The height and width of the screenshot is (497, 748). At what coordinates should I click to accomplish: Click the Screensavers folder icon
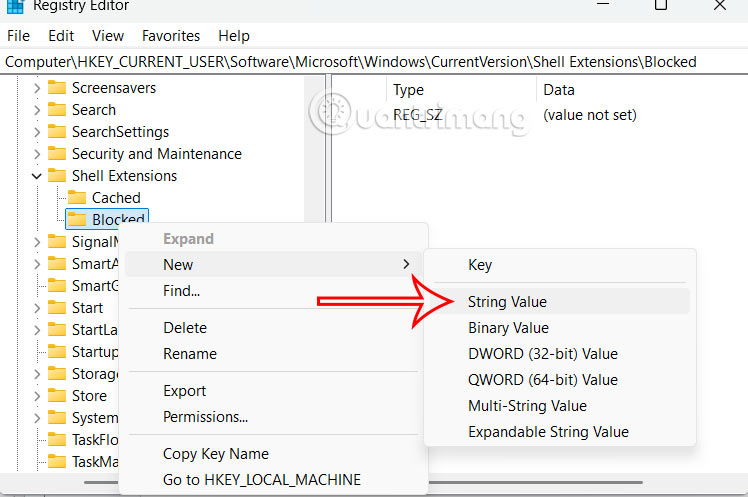57,88
